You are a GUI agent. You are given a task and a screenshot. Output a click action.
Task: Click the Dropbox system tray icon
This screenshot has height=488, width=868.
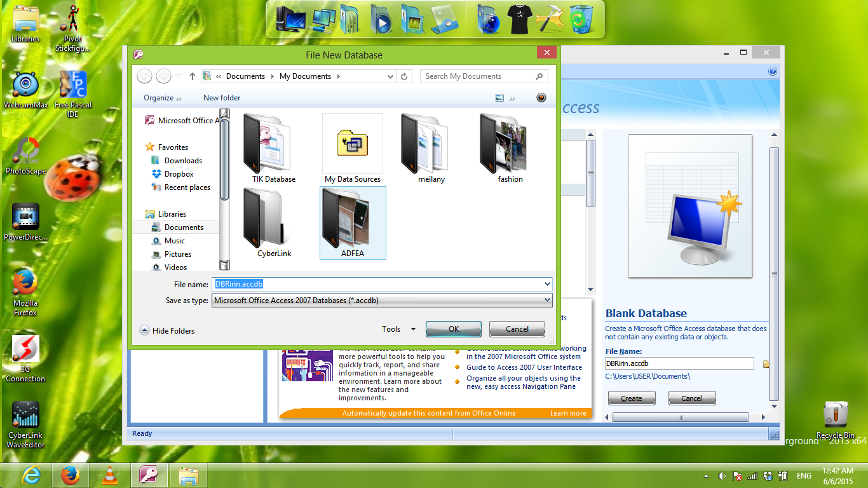[x=768, y=475]
